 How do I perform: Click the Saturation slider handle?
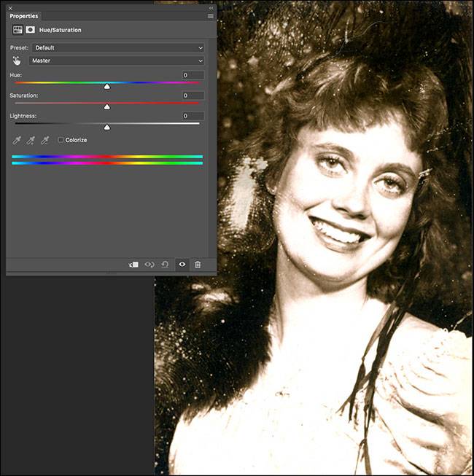(107, 107)
